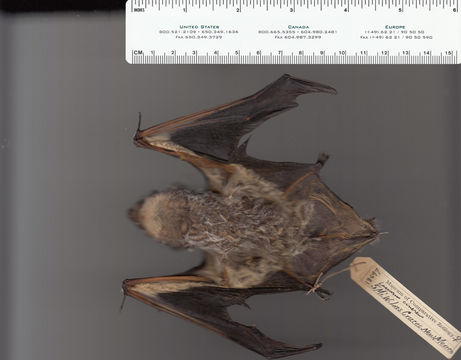Click the 5 mark on the inch scale
Screen dimensions: 461x360
[x=400, y=10]
